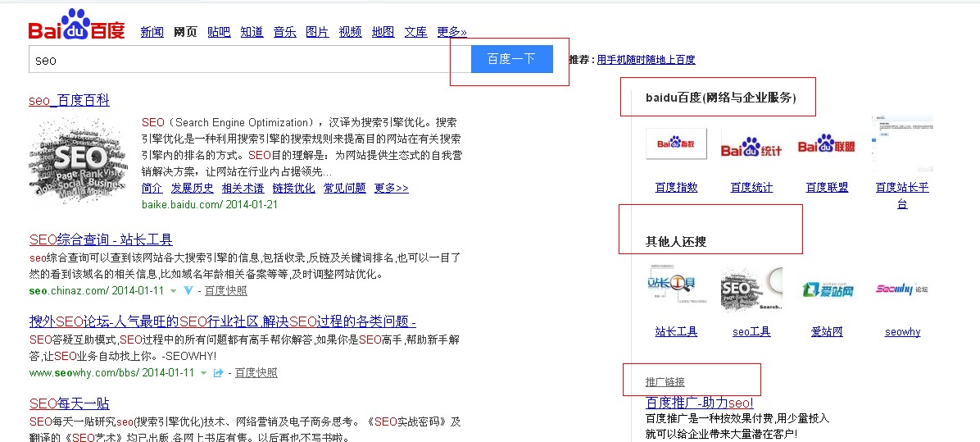Click the 百度指数 text link

[x=676, y=188]
